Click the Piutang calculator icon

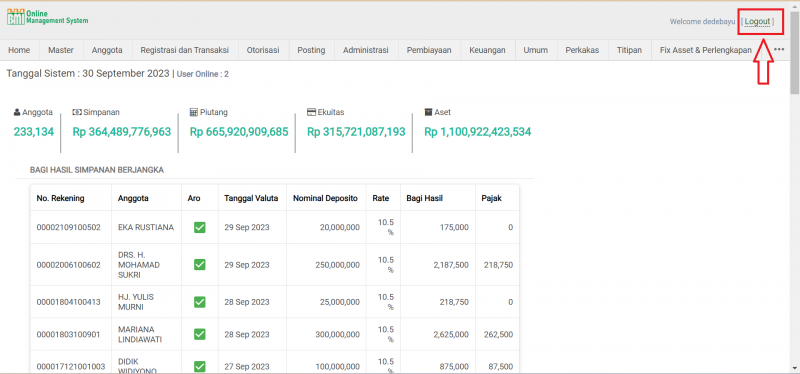click(x=193, y=112)
